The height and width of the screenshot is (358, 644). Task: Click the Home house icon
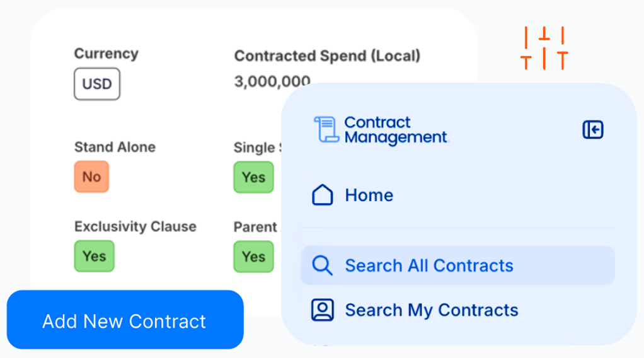pyautogui.click(x=323, y=195)
